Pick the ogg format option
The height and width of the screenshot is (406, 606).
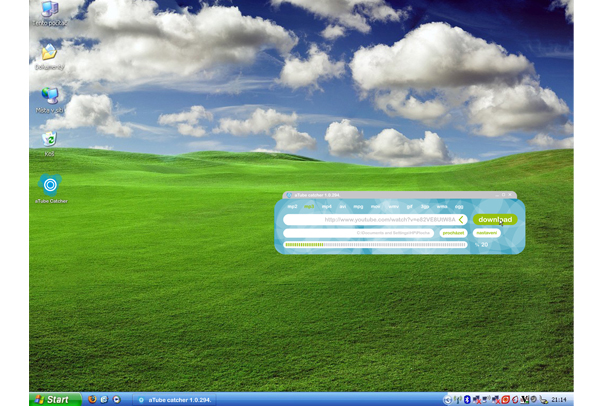[459, 207]
